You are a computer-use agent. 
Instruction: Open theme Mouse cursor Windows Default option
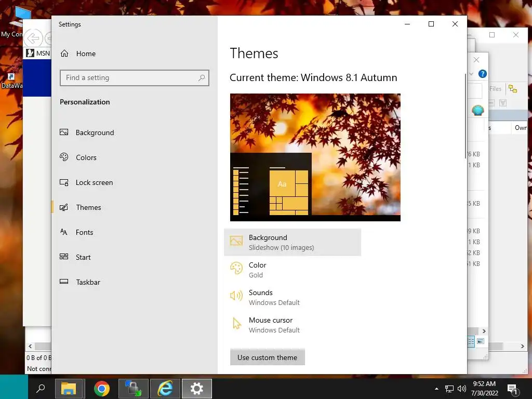pyautogui.click(x=292, y=325)
